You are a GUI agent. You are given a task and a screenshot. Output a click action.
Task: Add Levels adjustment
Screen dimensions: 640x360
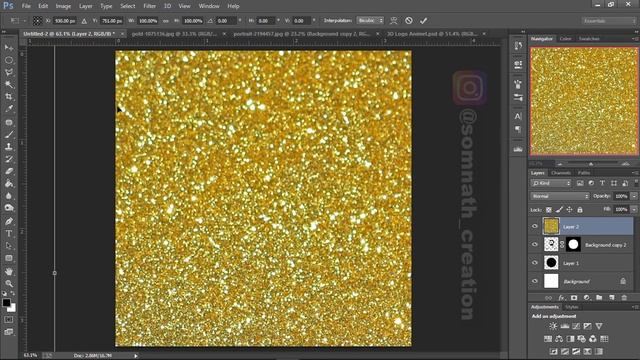pyautogui.click(x=564, y=326)
